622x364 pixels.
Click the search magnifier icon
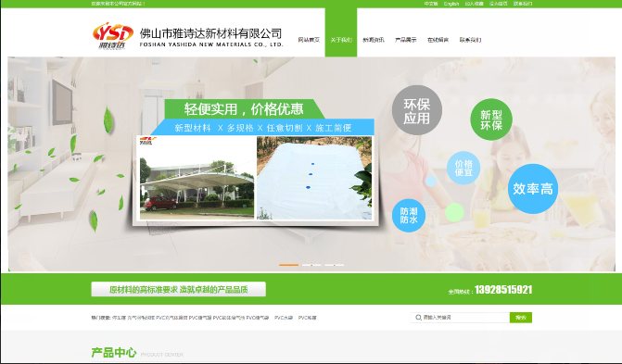point(418,318)
